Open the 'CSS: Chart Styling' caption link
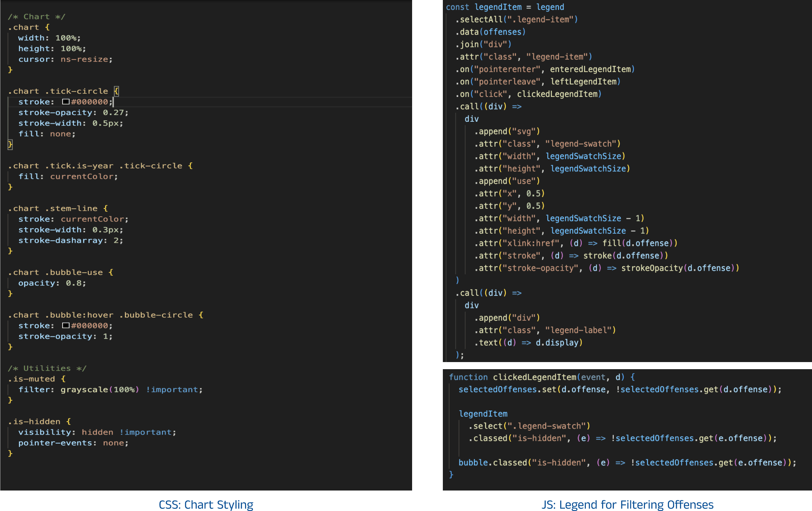Image resolution: width=812 pixels, height=511 pixels. 206,504
